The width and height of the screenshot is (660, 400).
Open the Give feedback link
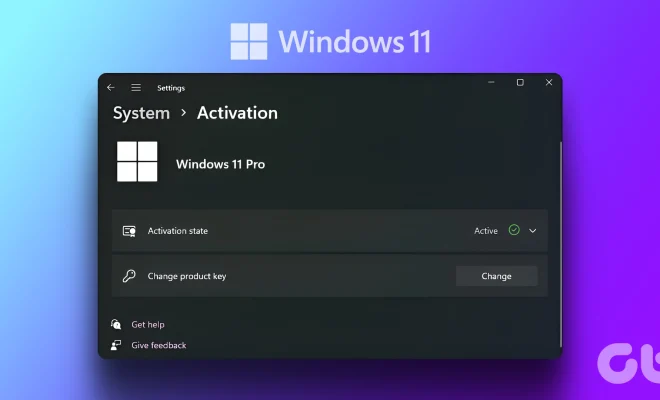159,345
